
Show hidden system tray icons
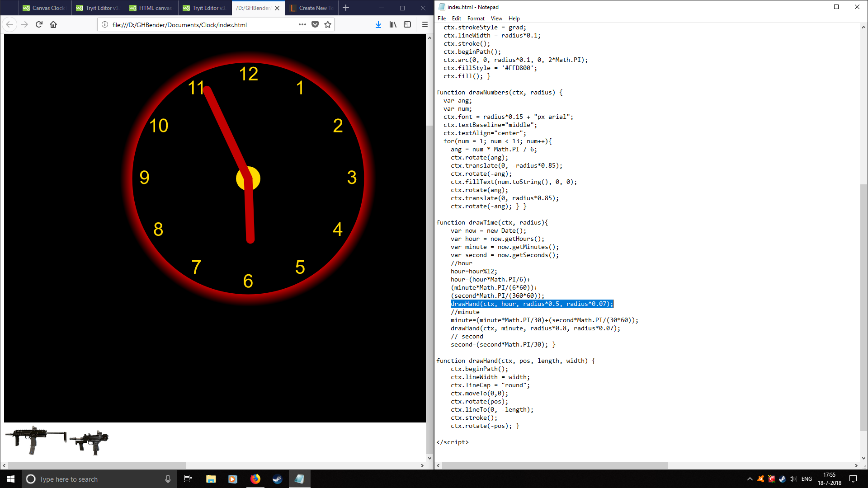point(750,479)
